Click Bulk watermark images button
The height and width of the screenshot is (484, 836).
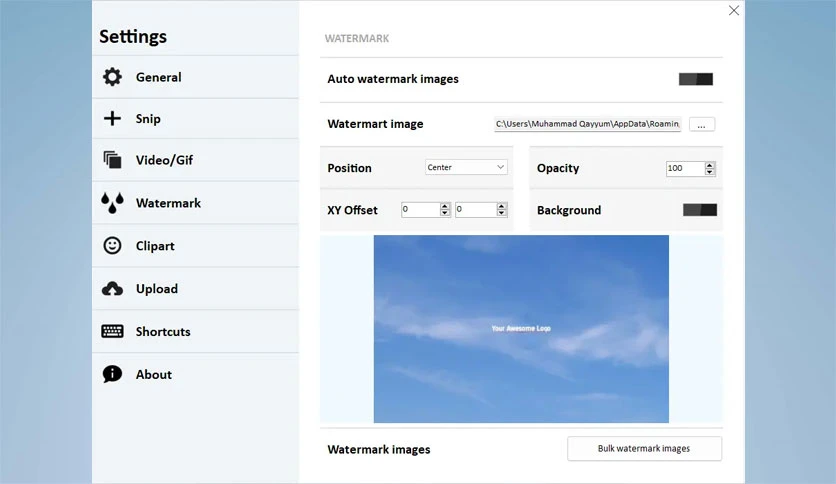[x=644, y=448]
